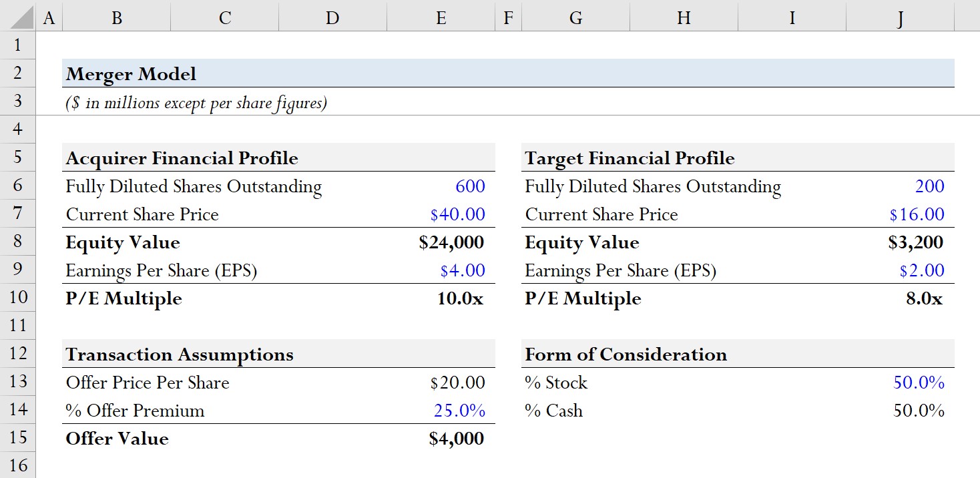This screenshot has height=478, width=980.
Task: Select the % Stock 50.0% input cell
Action: tap(900, 383)
